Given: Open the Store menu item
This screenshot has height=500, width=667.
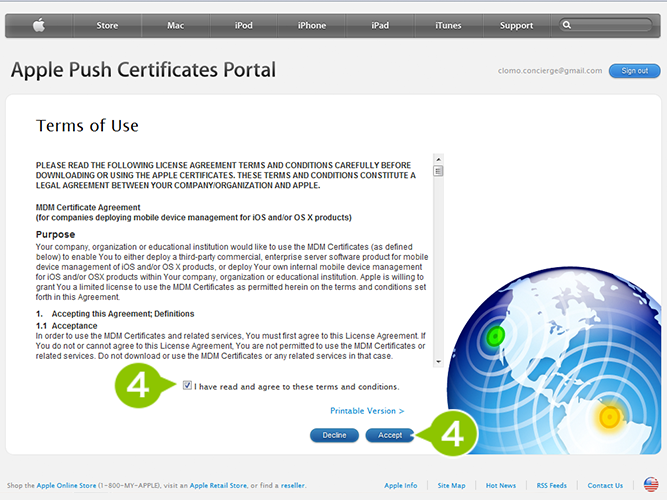Looking at the screenshot, I should [107, 26].
